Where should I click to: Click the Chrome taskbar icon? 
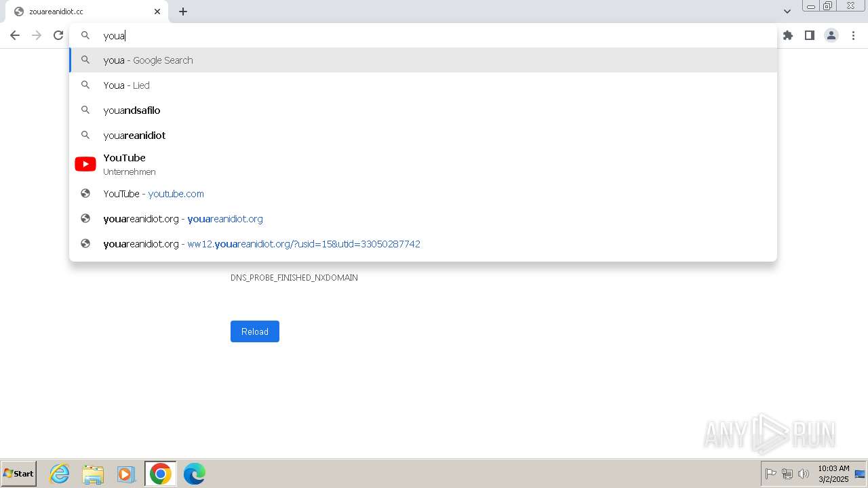(x=161, y=474)
